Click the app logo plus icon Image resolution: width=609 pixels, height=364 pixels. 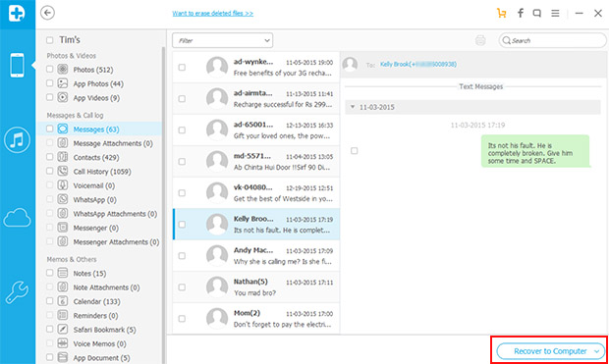(17, 14)
